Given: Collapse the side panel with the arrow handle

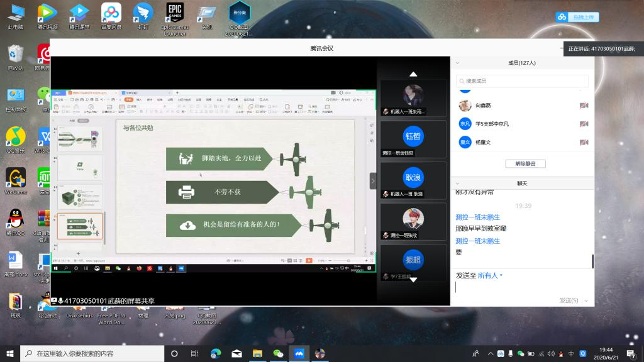Looking at the screenshot, I should tap(373, 181).
